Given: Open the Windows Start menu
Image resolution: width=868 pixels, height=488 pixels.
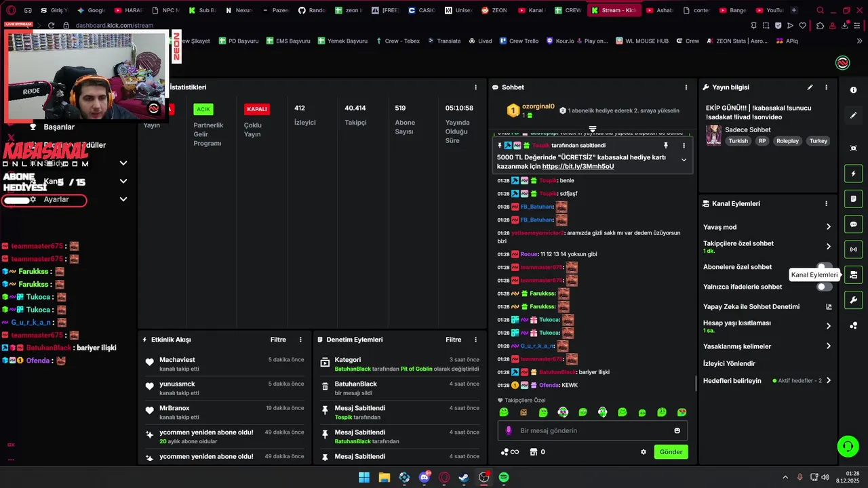Looking at the screenshot, I should pos(364,477).
